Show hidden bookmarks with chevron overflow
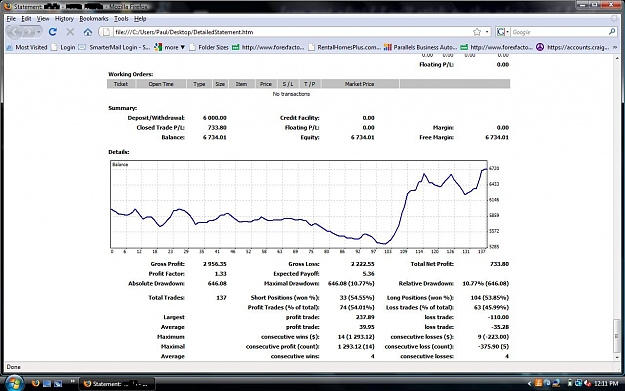This screenshot has width=625, height=391. pyautogui.click(x=615, y=47)
